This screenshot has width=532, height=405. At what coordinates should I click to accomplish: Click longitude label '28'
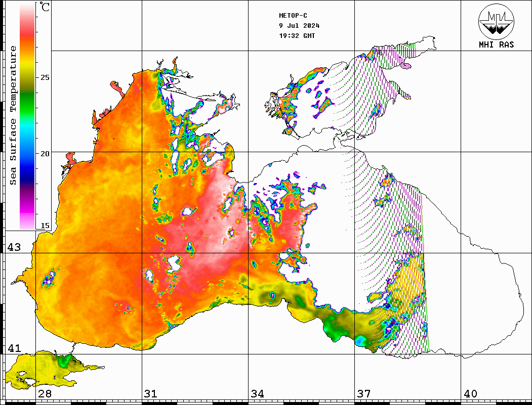(45, 393)
